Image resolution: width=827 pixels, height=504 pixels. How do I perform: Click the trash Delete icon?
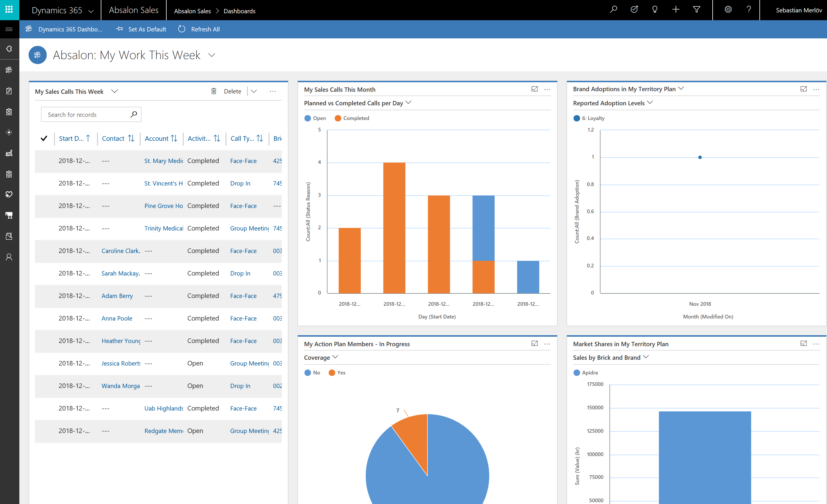click(214, 91)
